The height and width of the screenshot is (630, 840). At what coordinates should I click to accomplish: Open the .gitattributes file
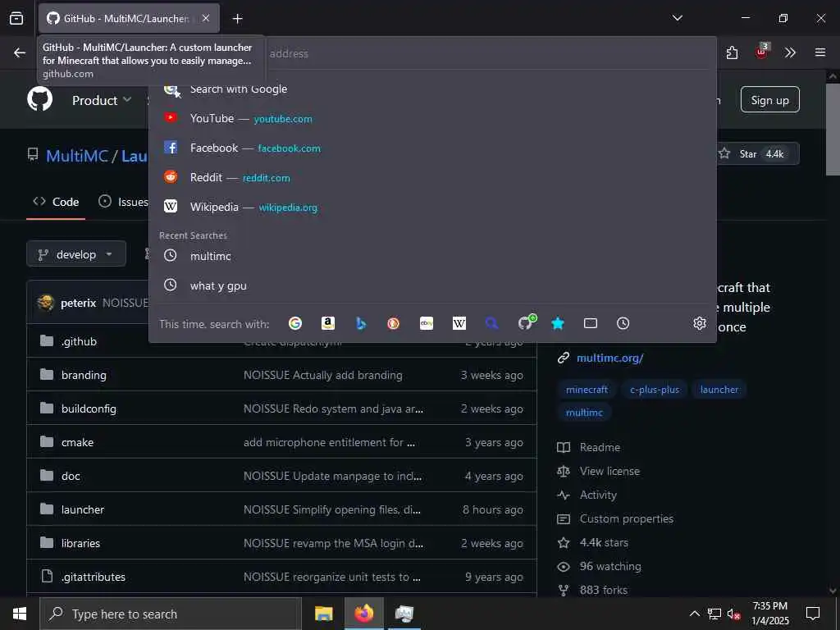point(94,577)
